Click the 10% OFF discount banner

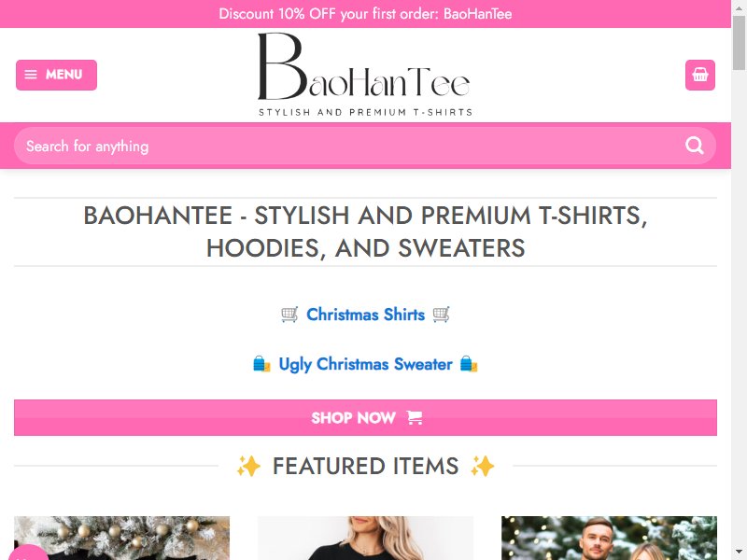point(365,14)
